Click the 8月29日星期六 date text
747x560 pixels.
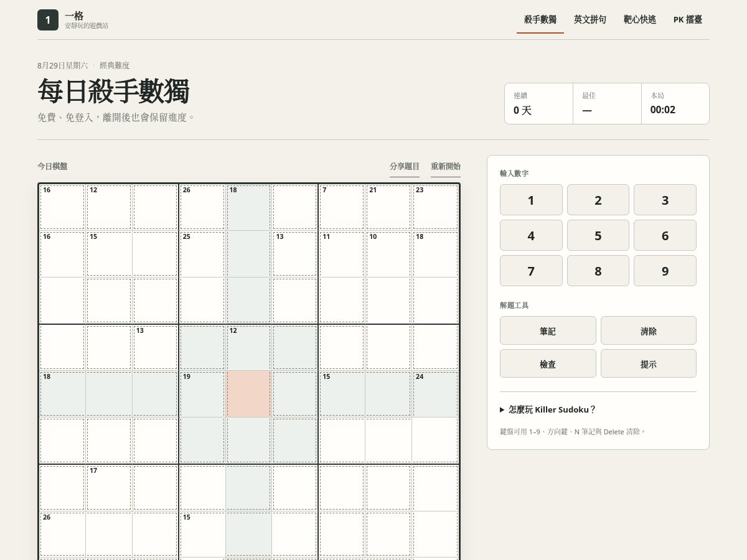click(62, 65)
